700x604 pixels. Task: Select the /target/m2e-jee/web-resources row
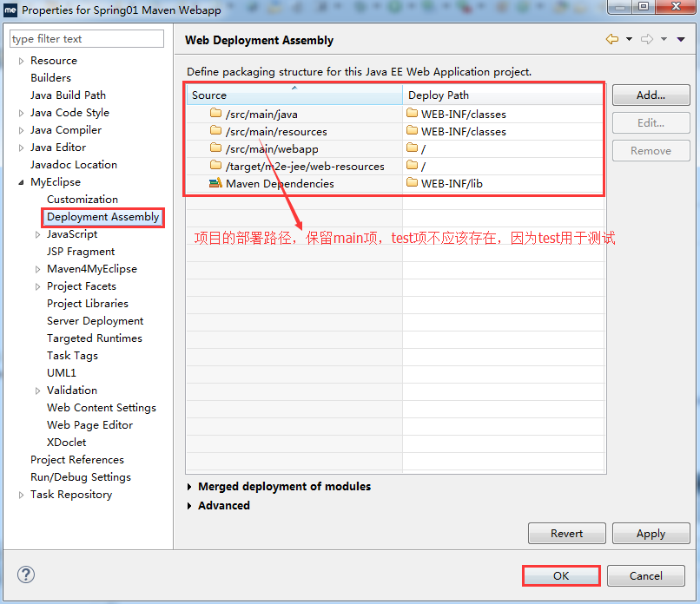(x=394, y=166)
